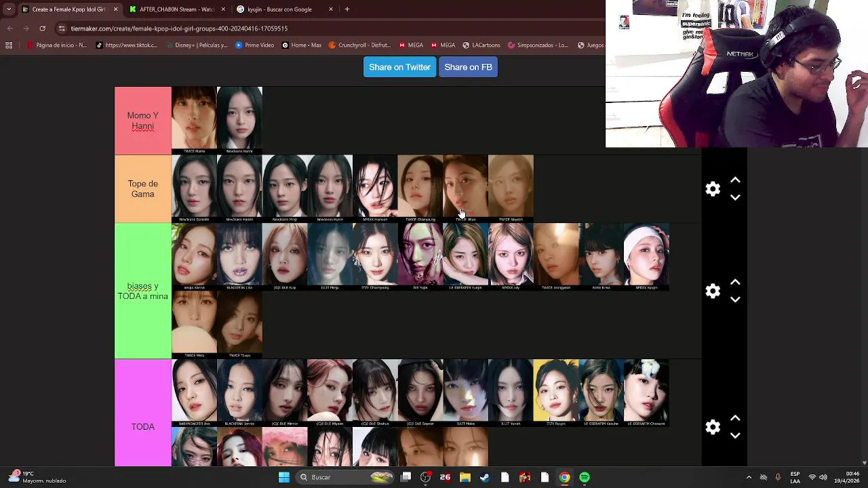Viewport: 868px width, 488px height.
Task: Select ITZY Chaeryeong thumbnail
Action: (375, 257)
